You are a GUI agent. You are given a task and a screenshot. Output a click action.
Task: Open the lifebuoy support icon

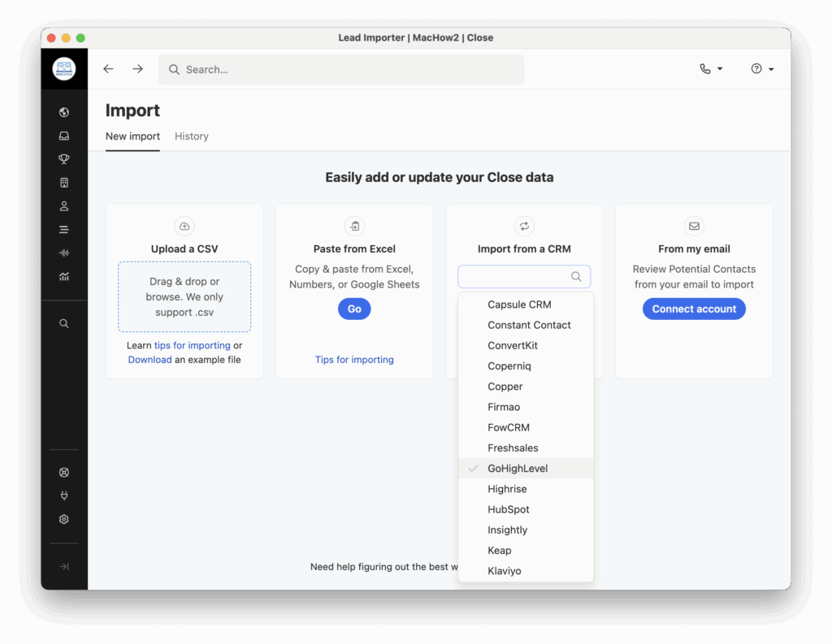pyautogui.click(x=64, y=473)
